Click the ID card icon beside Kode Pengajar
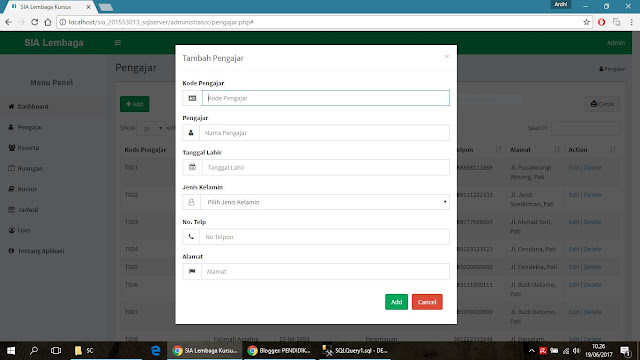Screen dimensions: 640x360 pos(192,98)
